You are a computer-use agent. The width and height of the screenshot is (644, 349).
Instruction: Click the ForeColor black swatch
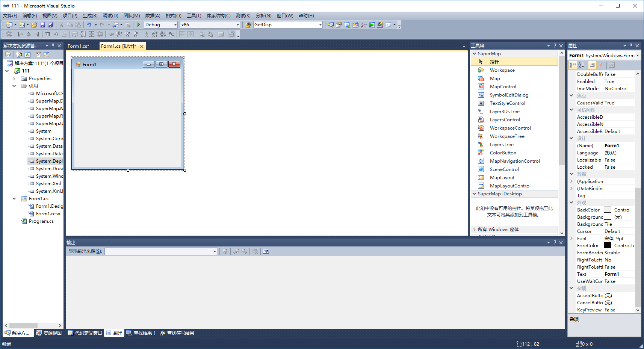tap(608, 246)
